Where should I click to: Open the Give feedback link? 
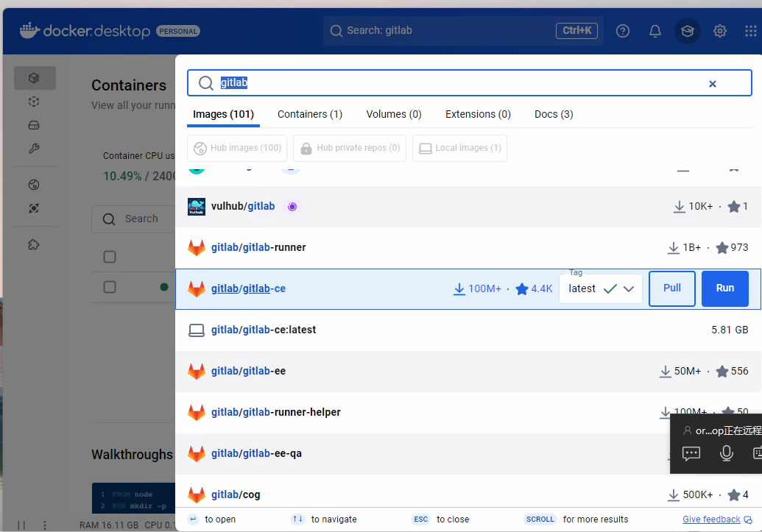point(711,519)
